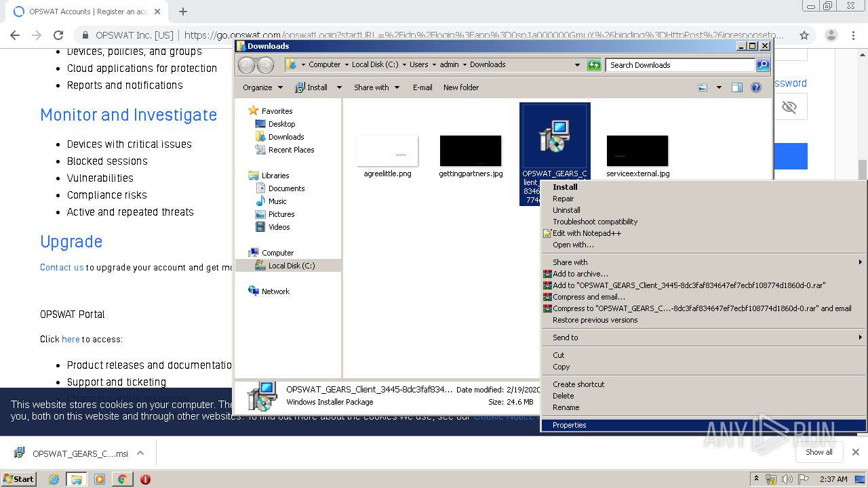Open the Organize dropdown menu
868x488 pixels.
click(262, 87)
